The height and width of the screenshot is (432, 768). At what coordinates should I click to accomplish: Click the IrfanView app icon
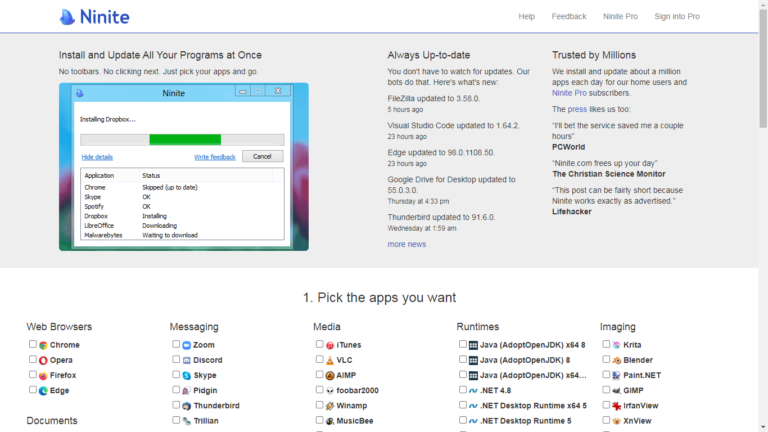tap(617, 406)
